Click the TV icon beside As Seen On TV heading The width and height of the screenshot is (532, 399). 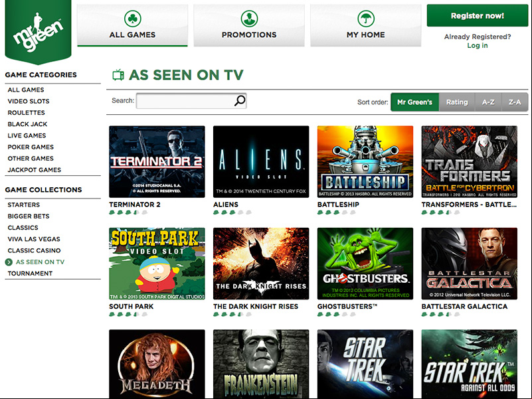coord(118,74)
